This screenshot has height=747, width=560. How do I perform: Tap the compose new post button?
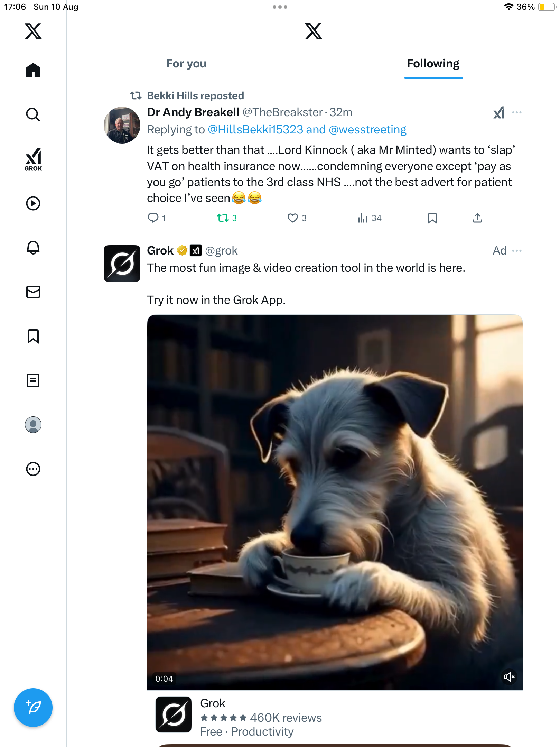point(33,708)
